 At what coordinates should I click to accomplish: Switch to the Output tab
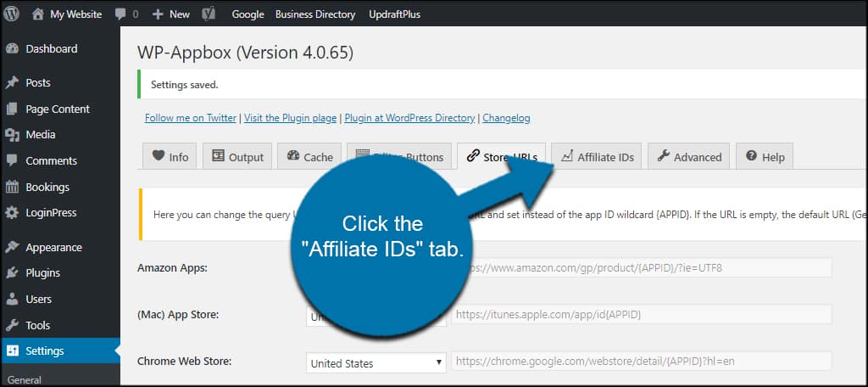click(237, 156)
